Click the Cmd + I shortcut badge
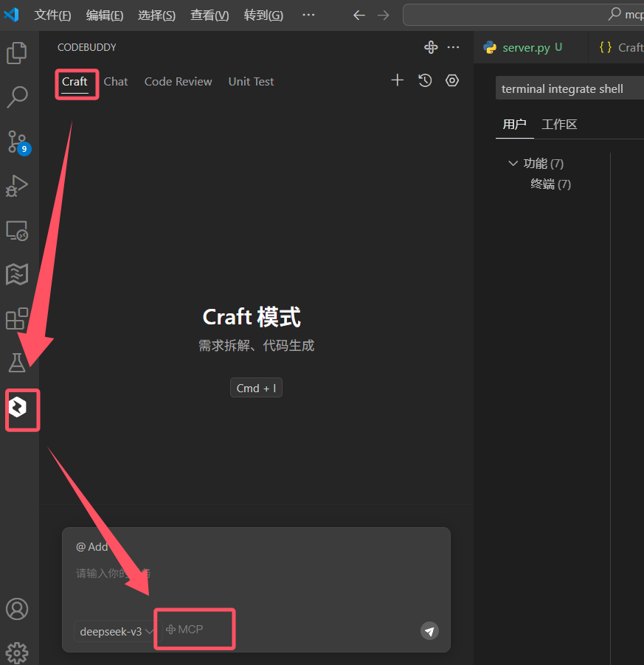This screenshot has width=644, height=665. tap(256, 388)
